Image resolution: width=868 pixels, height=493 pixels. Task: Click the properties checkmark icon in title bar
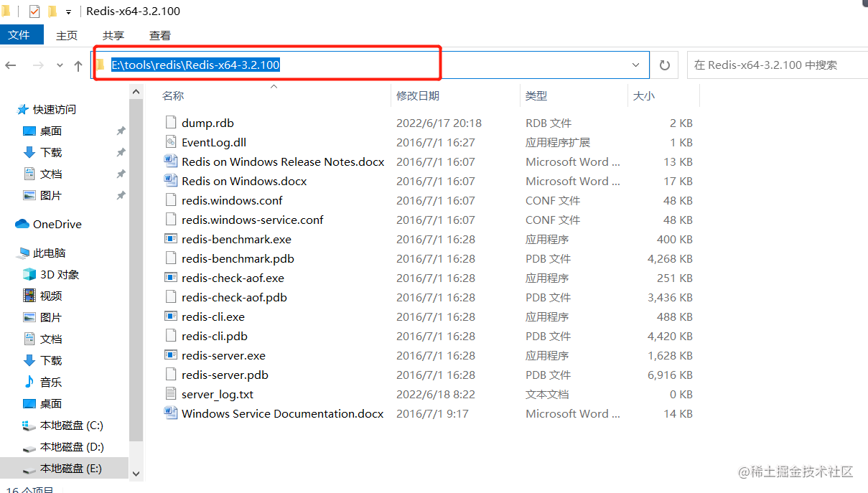coord(34,11)
